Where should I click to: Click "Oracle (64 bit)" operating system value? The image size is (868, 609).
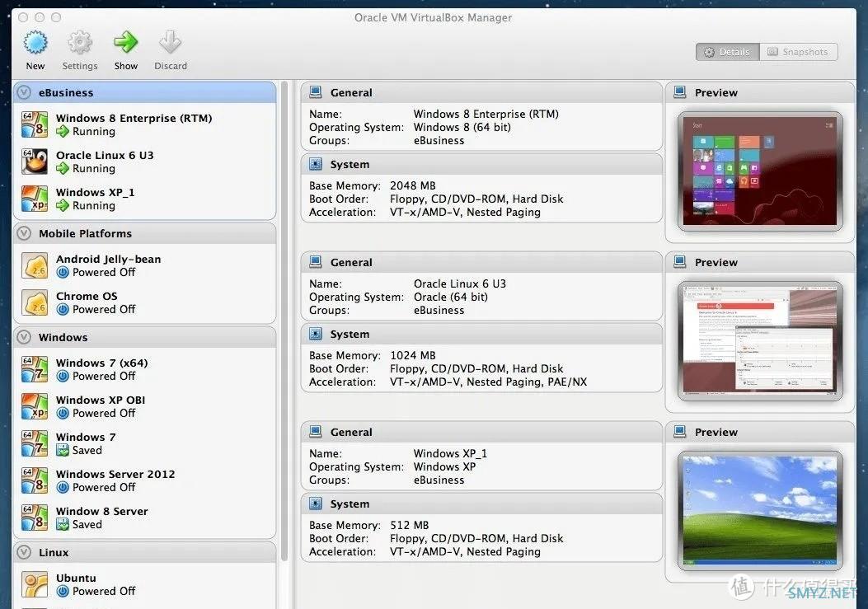point(451,297)
